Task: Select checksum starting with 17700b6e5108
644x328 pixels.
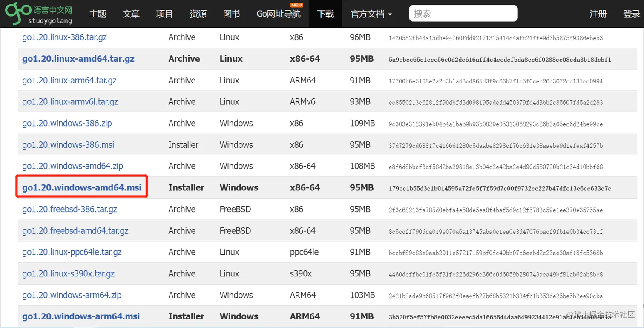Action: point(496,81)
